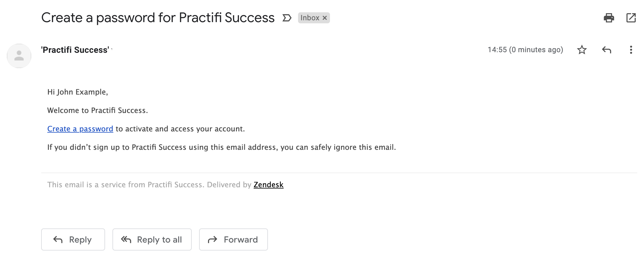Click reply arrow icon beside the star
Viewport: 644px width, 280px height.
pyautogui.click(x=607, y=50)
